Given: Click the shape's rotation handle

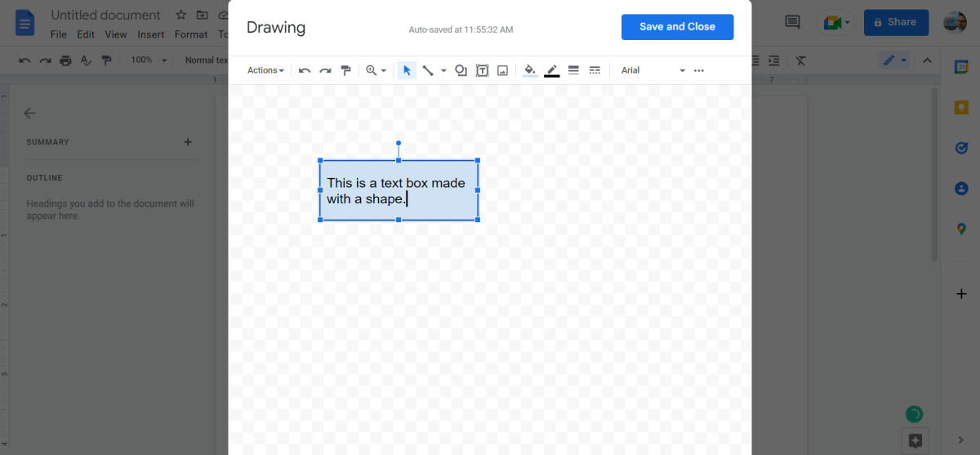Looking at the screenshot, I should click(x=399, y=143).
